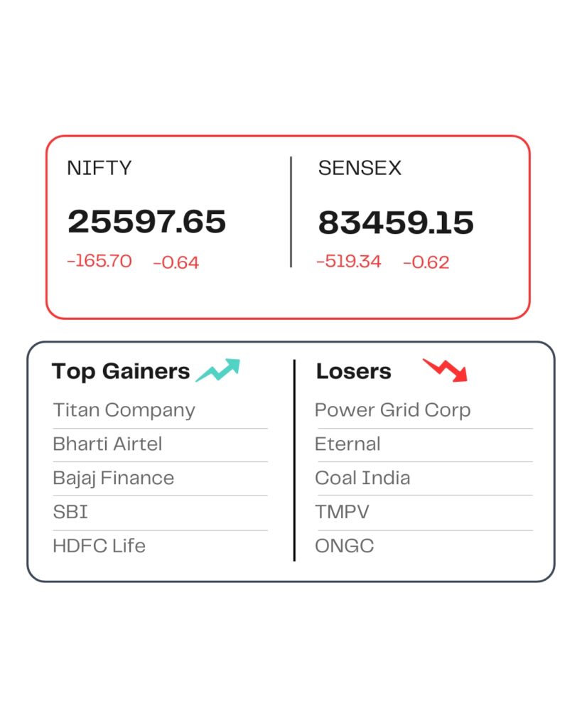Select the ONGC loser entry
The height and width of the screenshot is (728, 582).
[x=345, y=546]
